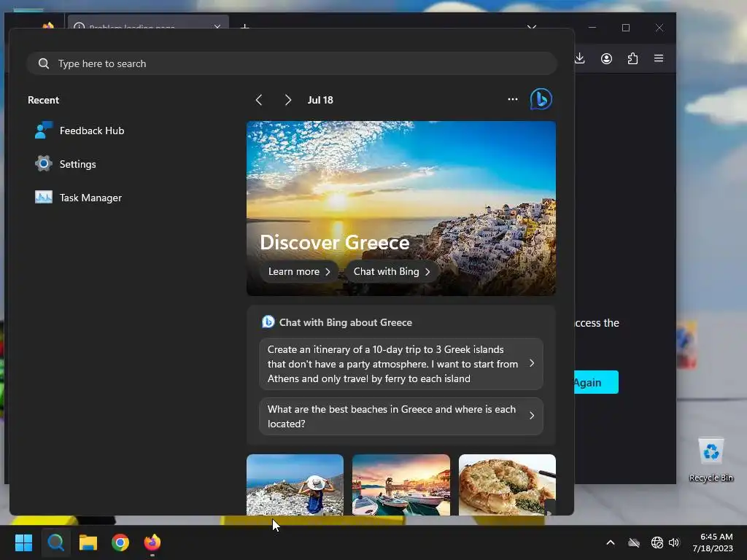The width and height of the screenshot is (747, 560).
Task: Open a new tab in Firefox
Action: click(x=245, y=27)
